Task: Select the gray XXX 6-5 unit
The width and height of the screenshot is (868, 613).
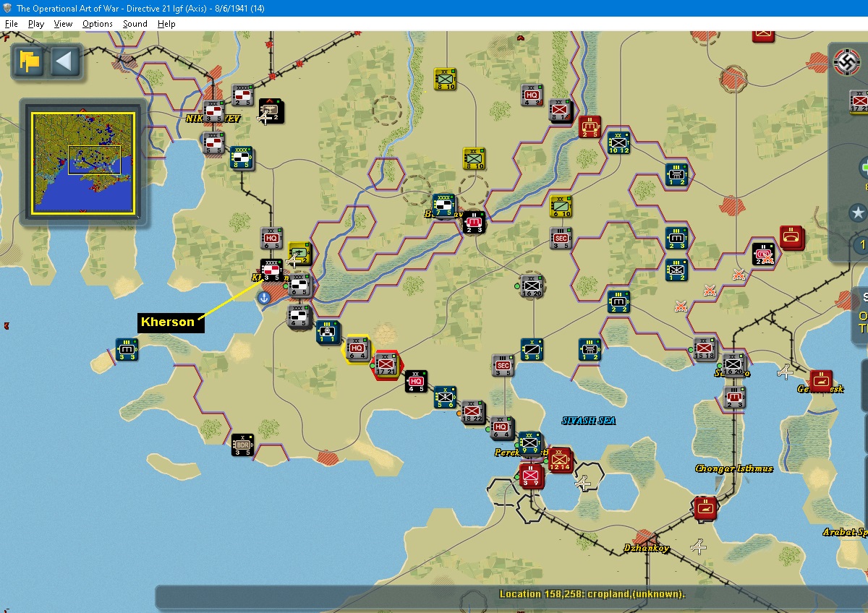Action: pyautogui.click(x=300, y=285)
